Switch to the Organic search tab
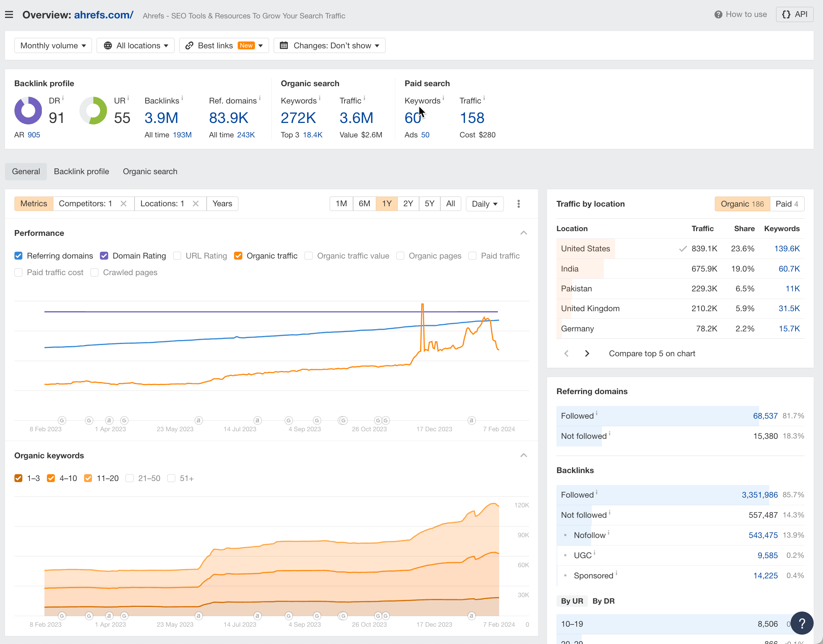The image size is (823, 644). coord(150,171)
